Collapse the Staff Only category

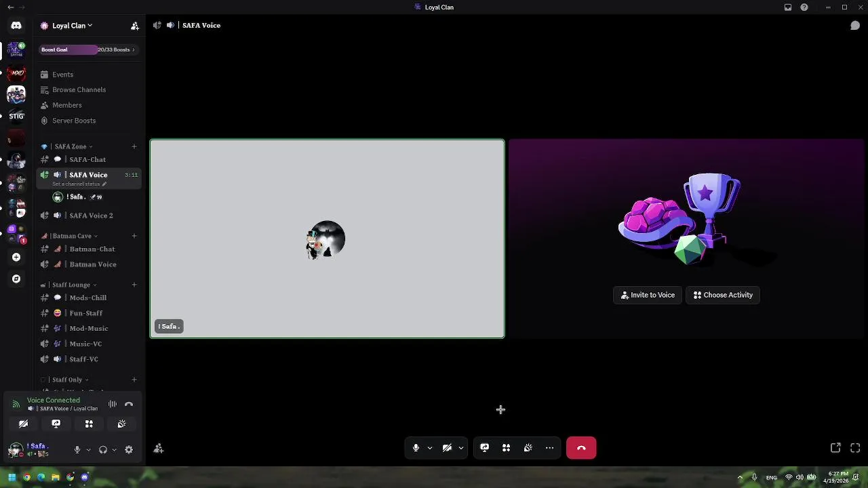tap(66, 380)
